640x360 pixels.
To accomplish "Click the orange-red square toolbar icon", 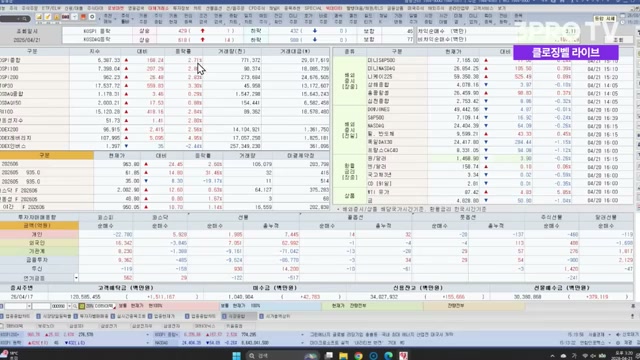I will (x=83, y=17).
